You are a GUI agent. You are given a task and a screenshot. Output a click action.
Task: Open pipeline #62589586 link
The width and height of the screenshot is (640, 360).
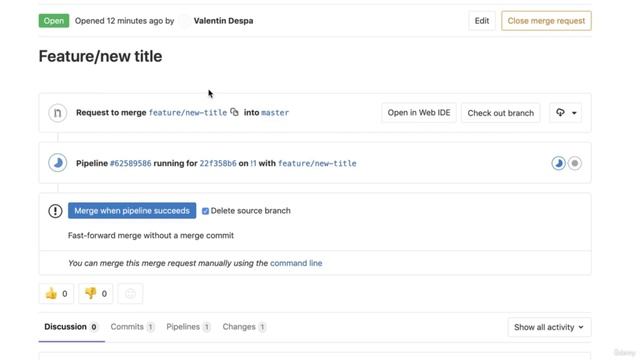[131, 163]
